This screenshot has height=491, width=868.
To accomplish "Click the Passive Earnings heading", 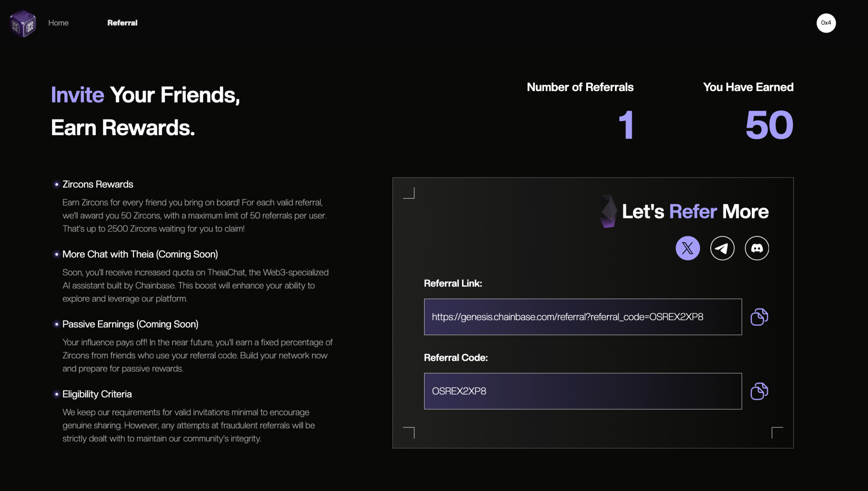I will [x=130, y=324].
